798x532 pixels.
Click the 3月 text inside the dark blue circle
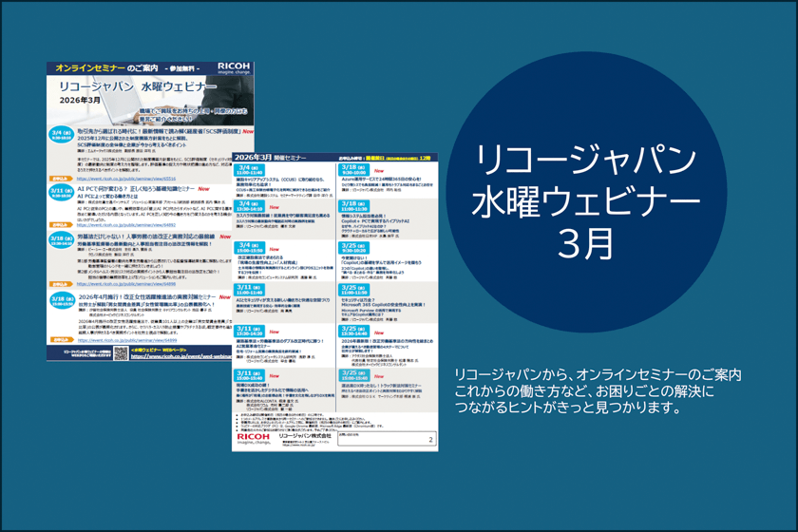point(586,243)
